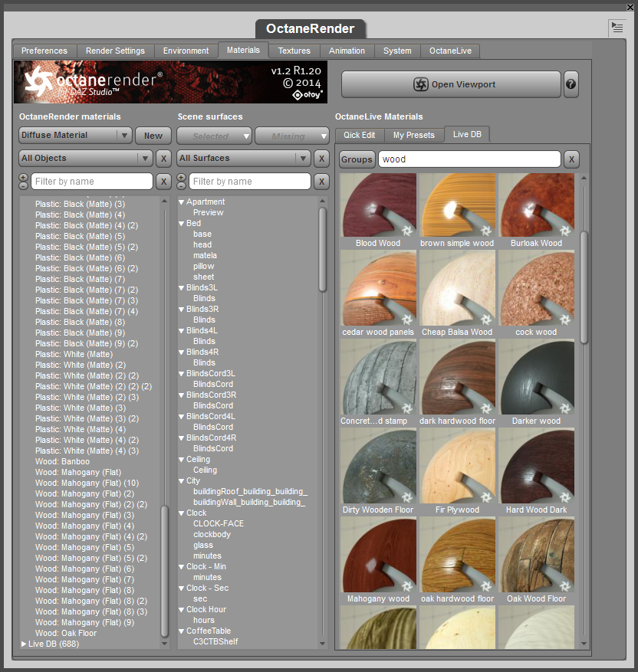
Task: Open the All Objects dropdown
Action: [x=86, y=159]
